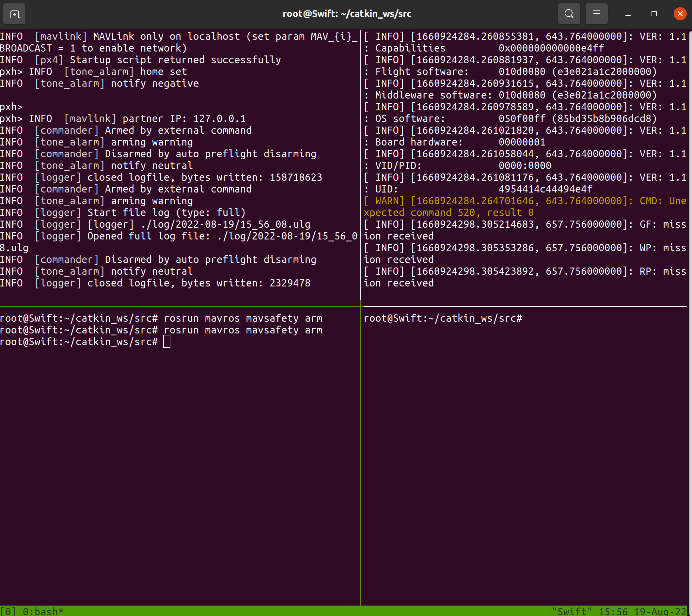Minimize the terminal window
The image size is (692, 616).
click(x=628, y=14)
